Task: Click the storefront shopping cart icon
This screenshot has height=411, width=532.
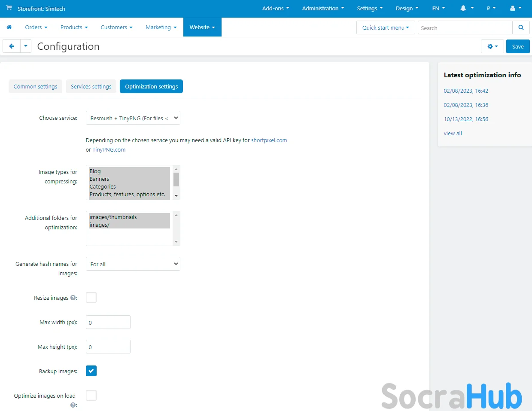Action: click(9, 8)
